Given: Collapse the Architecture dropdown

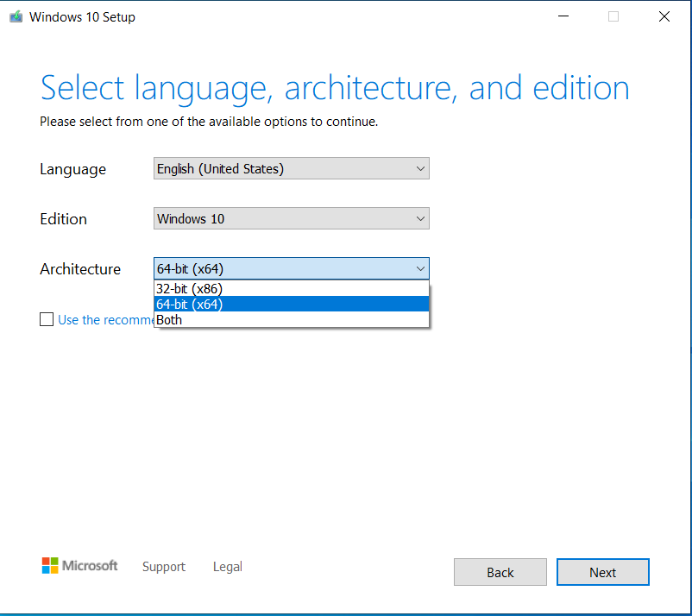Looking at the screenshot, I should tap(292, 268).
